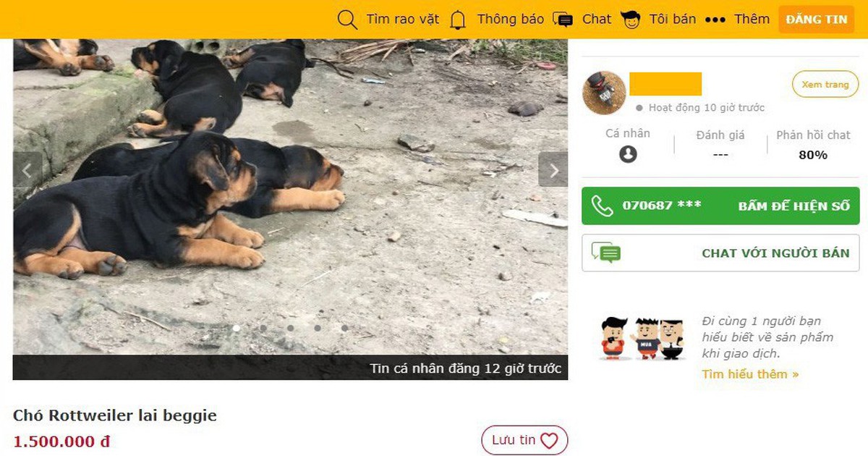Open the seller's round avatar
Screen dimensions: 868x456
point(604,93)
